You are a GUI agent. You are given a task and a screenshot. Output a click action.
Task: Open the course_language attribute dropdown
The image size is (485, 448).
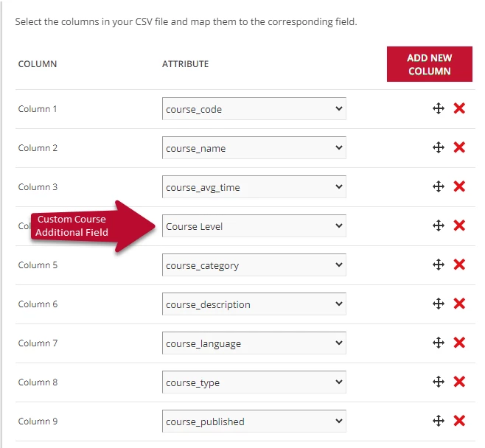click(254, 343)
